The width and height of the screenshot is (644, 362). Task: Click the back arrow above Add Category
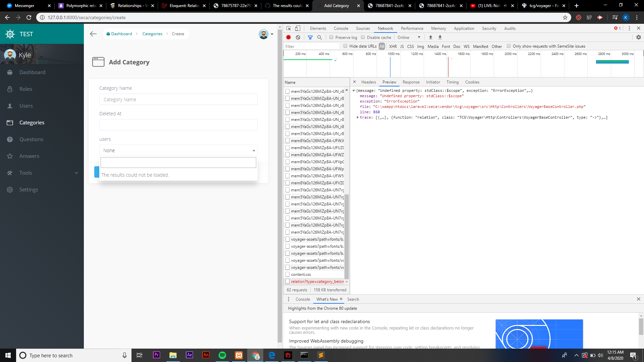[x=93, y=34]
